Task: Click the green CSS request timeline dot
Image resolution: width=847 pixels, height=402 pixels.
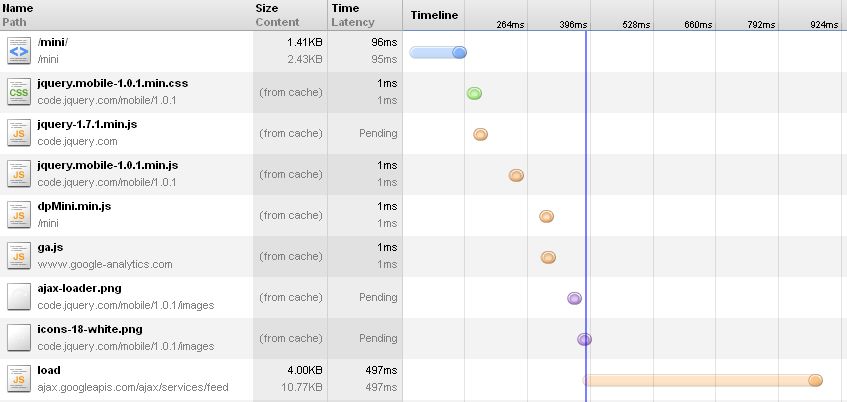Action: coord(474,93)
